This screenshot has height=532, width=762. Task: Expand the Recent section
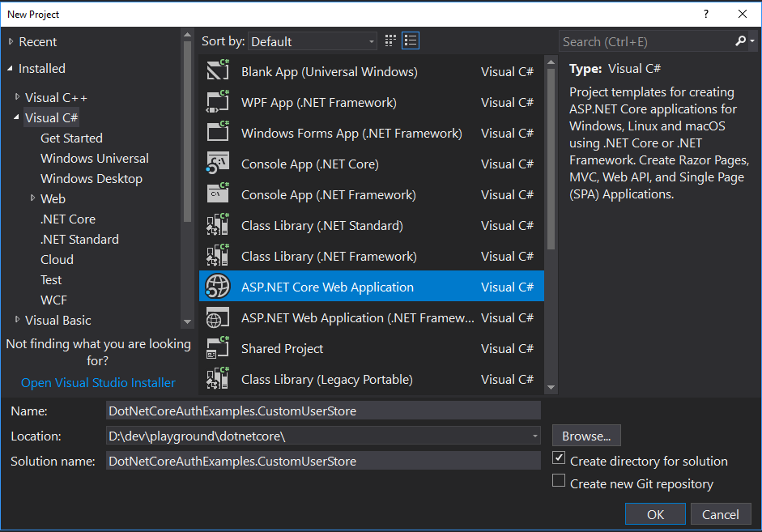tap(11, 42)
